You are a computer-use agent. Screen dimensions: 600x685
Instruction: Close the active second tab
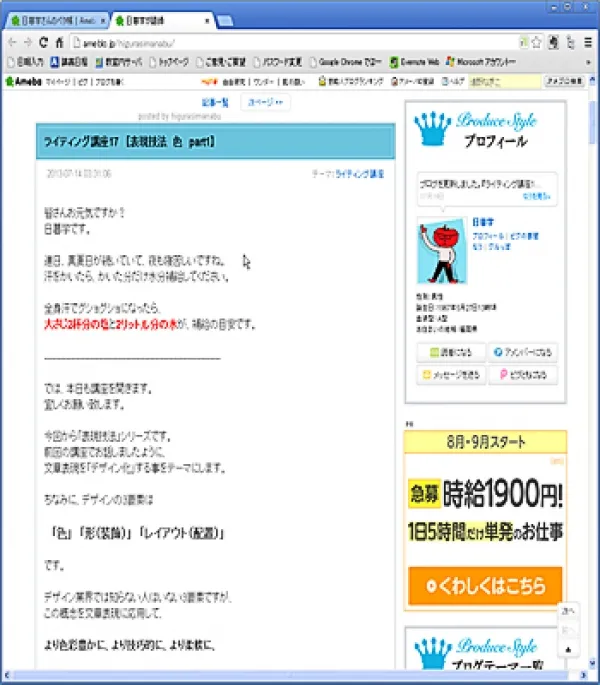pos(207,21)
